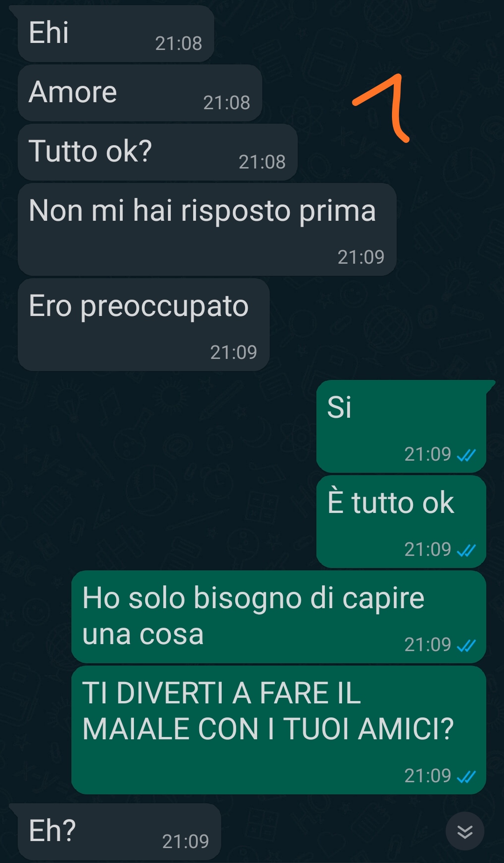Tap the 21:09 timestamp on 'Ero preoccupato'

234,352
